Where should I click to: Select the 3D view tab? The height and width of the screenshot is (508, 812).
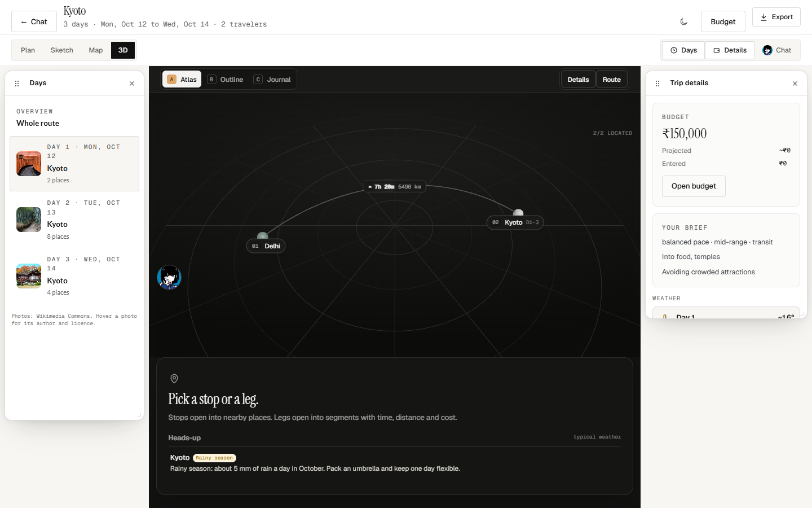click(x=123, y=50)
